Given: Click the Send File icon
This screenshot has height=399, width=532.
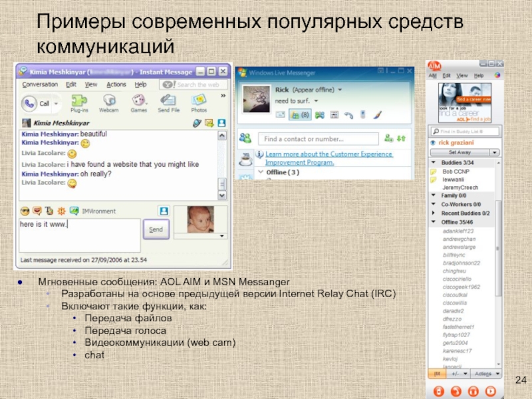Looking at the screenshot, I should pyautogui.click(x=168, y=101).
